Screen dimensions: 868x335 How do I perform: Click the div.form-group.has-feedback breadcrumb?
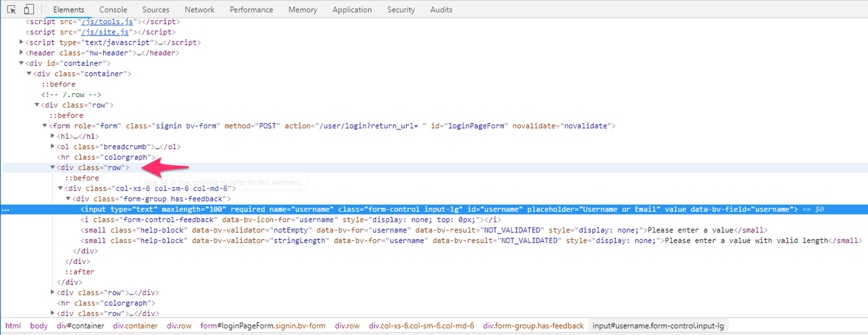(x=533, y=326)
